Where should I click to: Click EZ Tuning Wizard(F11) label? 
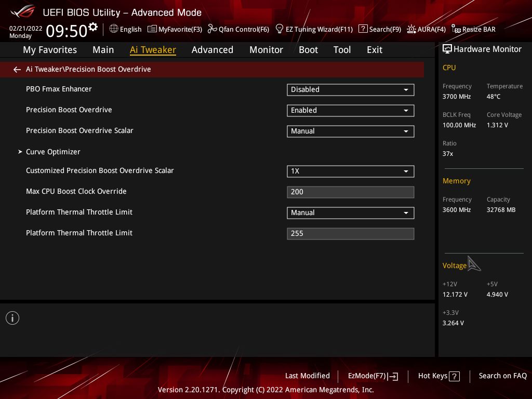click(320, 30)
